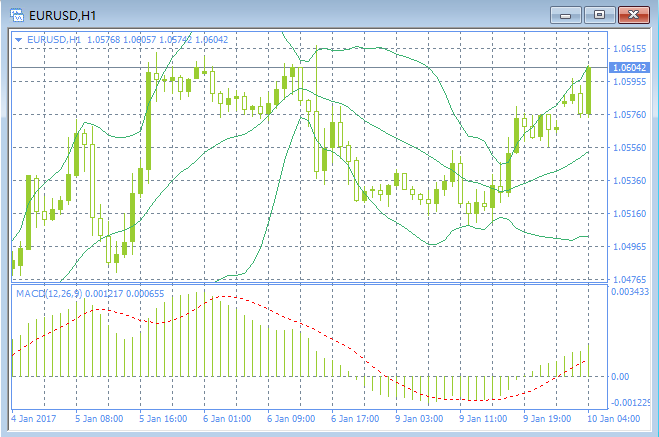Image resolution: width=659 pixels, height=437 pixels.
Task: Click price scale value 1.05560
Action: [x=629, y=147]
